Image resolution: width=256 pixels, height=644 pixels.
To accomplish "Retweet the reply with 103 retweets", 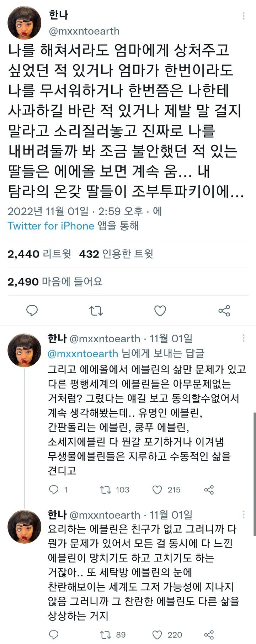I will pos(105,490).
